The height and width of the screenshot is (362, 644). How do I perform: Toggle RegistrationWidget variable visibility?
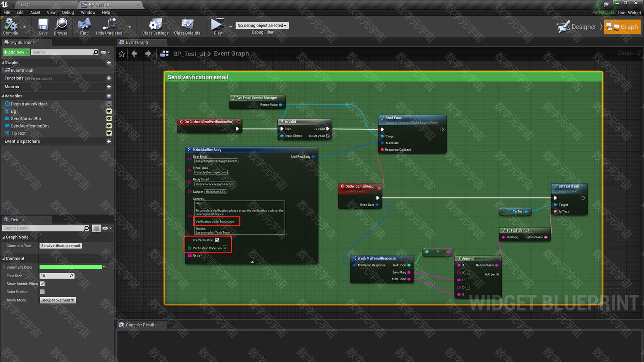(x=109, y=104)
